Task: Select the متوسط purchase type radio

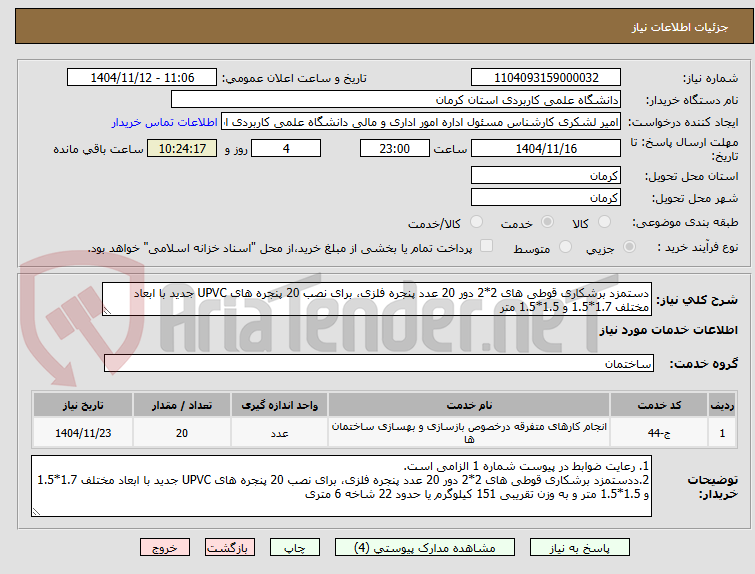Action: (x=565, y=247)
